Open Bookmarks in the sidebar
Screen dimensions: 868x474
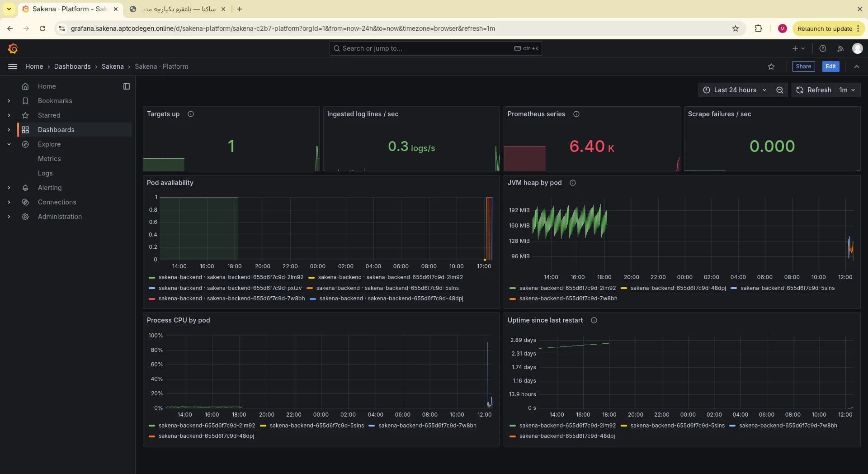click(55, 101)
